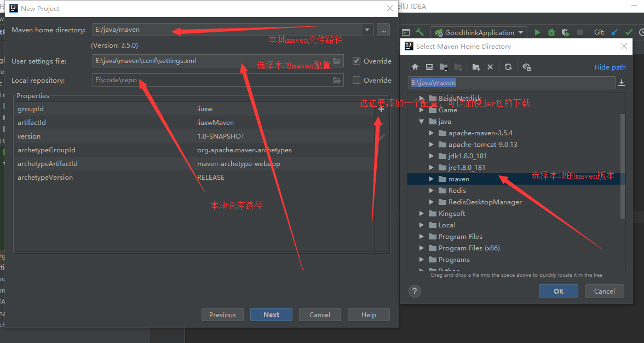Expand the apache-maven-3.5.4 folder
The height and width of the screenshot is (343, 644).
(x=432, y=133)
